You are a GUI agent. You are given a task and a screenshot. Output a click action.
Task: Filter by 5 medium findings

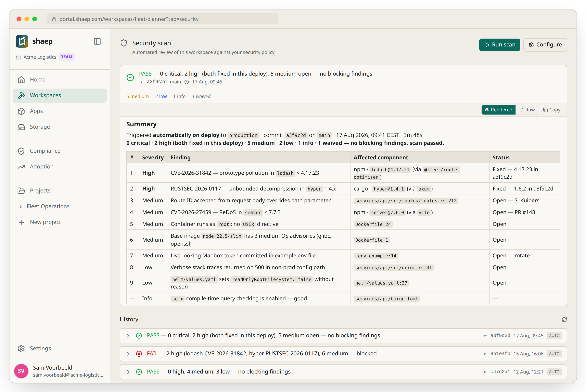pyautogui.click(x=137, y=96)
